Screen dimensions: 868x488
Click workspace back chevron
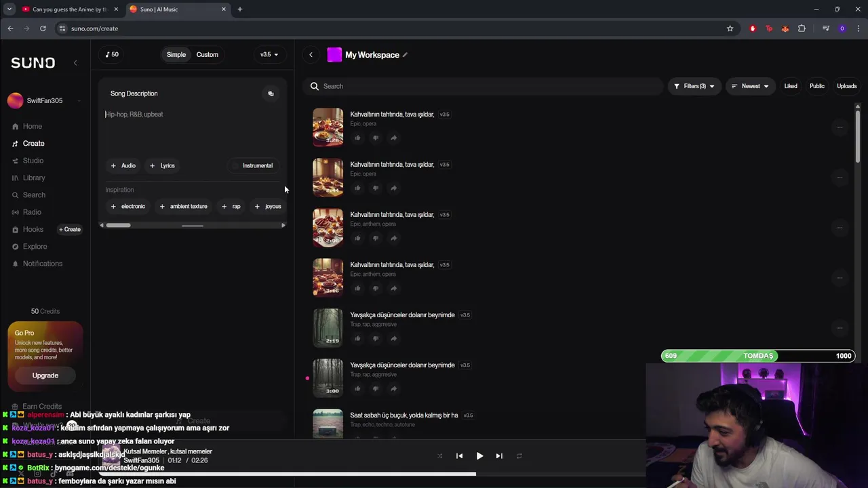tap(311, 55)
